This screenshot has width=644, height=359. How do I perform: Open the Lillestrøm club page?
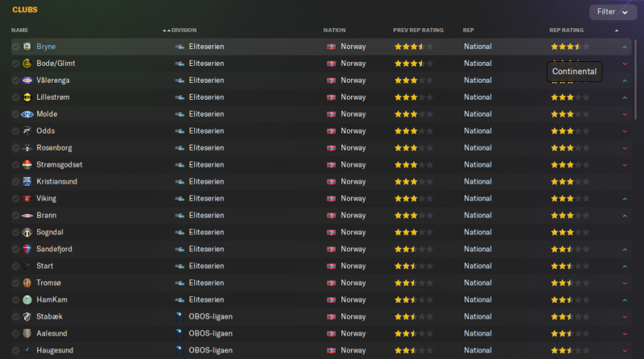(53, 97)
